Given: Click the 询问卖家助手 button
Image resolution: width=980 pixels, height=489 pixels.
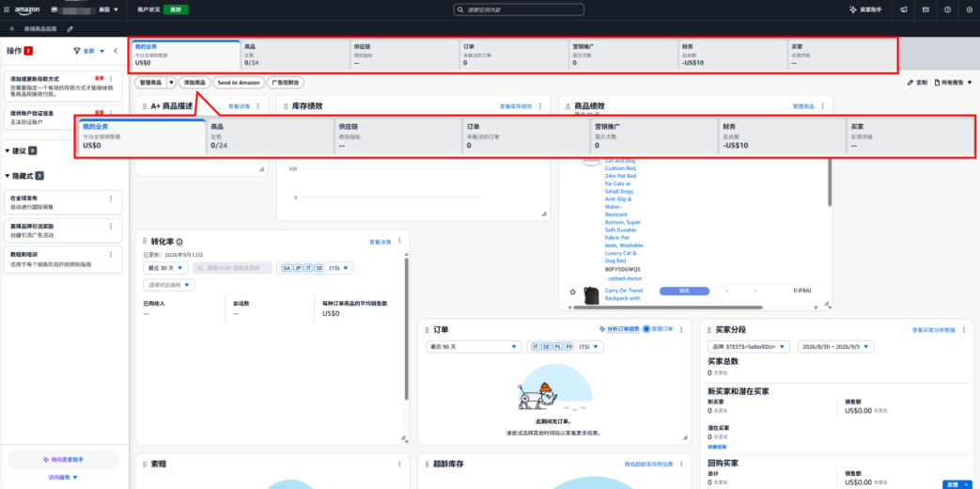Looking at the screenshot, I should [63, 459].
